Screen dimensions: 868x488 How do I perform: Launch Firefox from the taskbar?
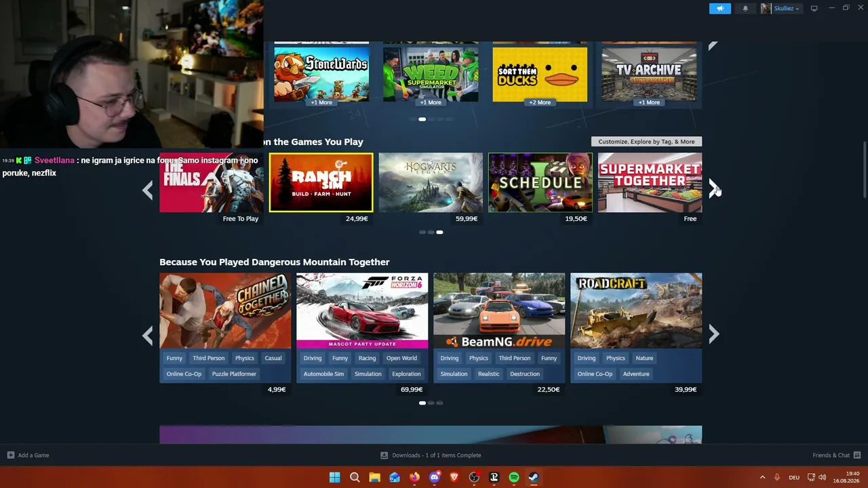point(414,477)
